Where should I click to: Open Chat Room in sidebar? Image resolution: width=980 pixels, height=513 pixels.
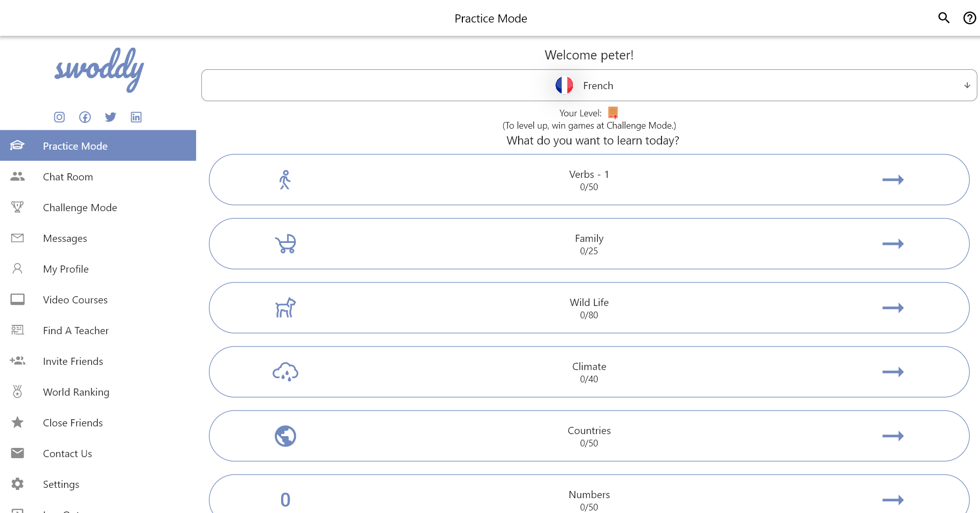click(x=68, y=177)
